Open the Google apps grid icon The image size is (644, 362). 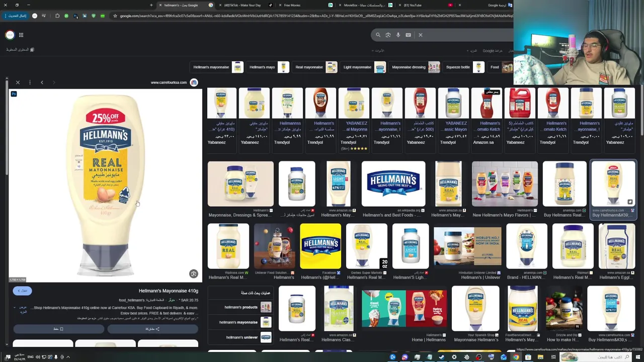21,35
